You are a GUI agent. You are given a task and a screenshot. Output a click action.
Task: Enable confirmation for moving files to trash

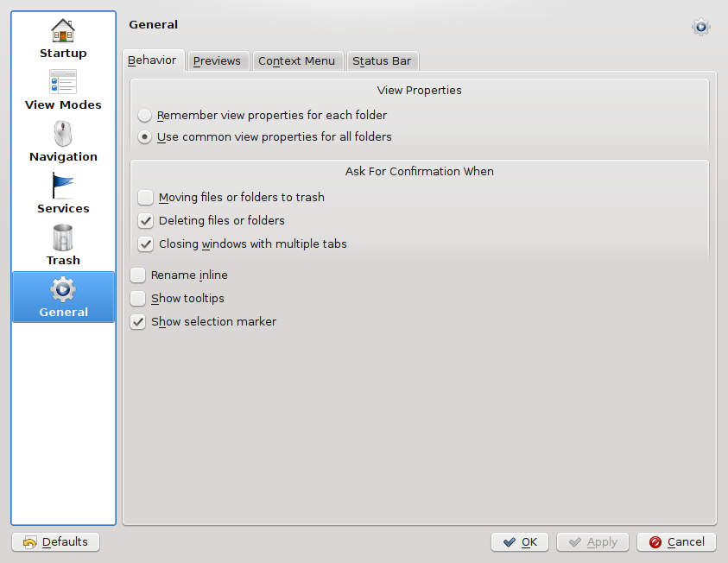tap(145, 198)
